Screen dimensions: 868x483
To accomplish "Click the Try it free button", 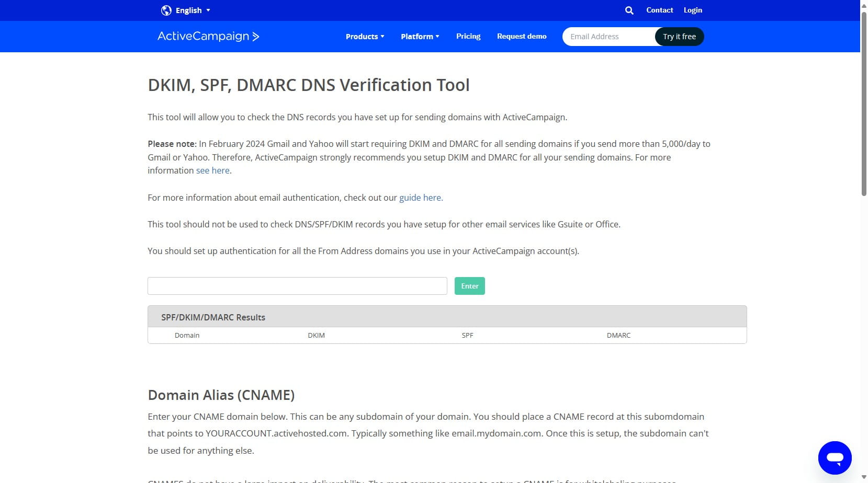I will [x=679, y=37].
